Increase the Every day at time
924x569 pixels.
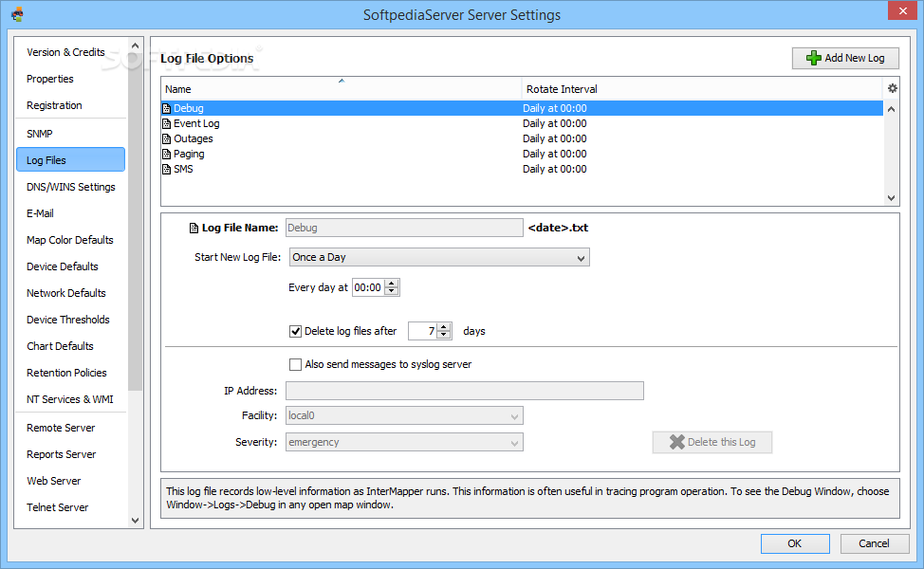tap(391, 284)
